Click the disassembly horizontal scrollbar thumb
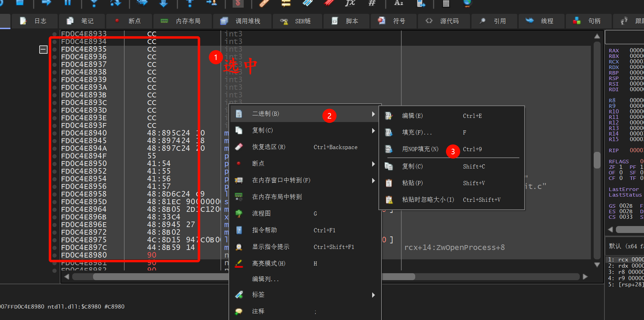The height and width of the screenshot is (320, 644). coord(254,277)
